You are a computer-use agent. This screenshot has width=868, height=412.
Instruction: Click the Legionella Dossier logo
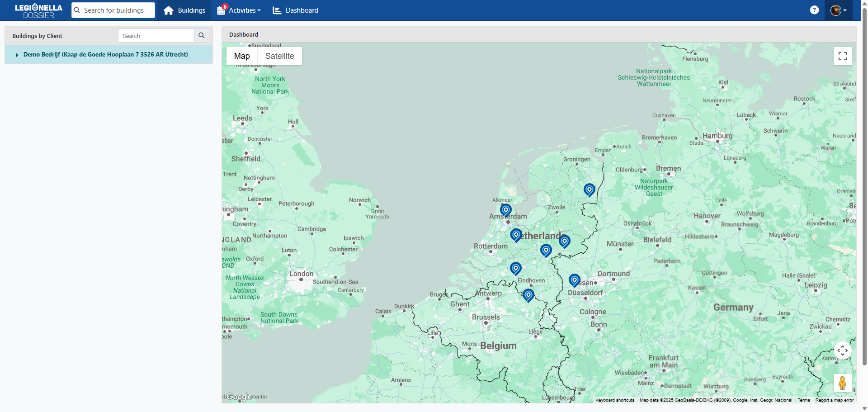(x=38, y=11)
